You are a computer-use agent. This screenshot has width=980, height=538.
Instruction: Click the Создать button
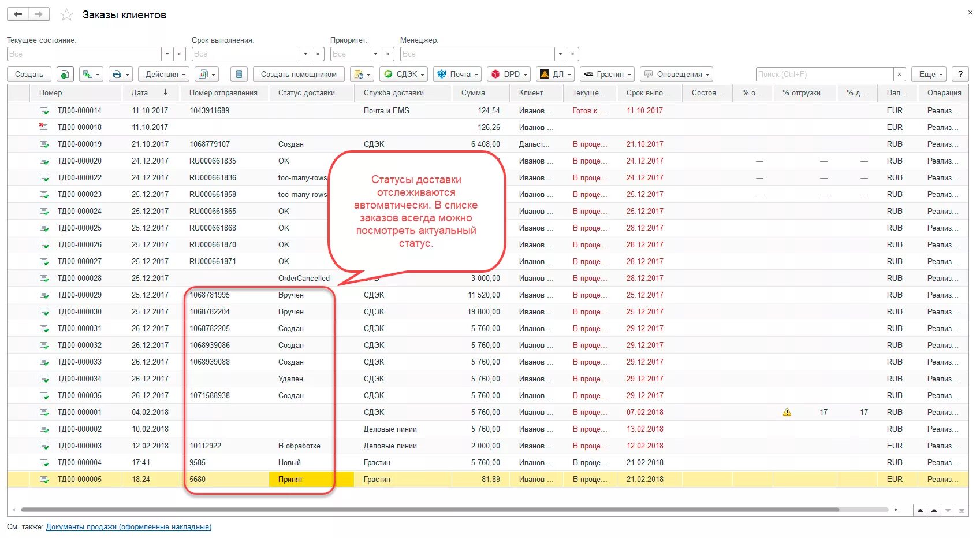point(29,74)
